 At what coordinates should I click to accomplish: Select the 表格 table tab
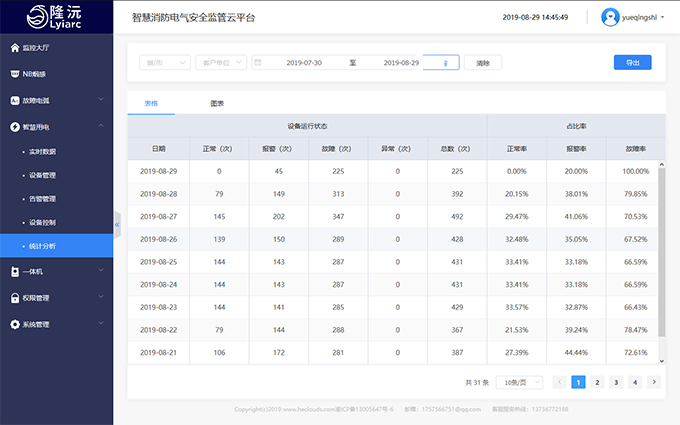coord(151,103)
